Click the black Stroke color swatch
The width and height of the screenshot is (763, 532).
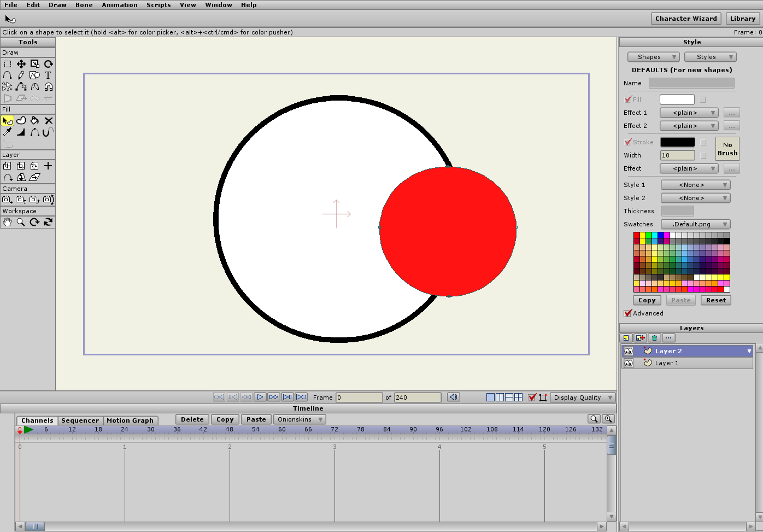click(x=678, y=142)
